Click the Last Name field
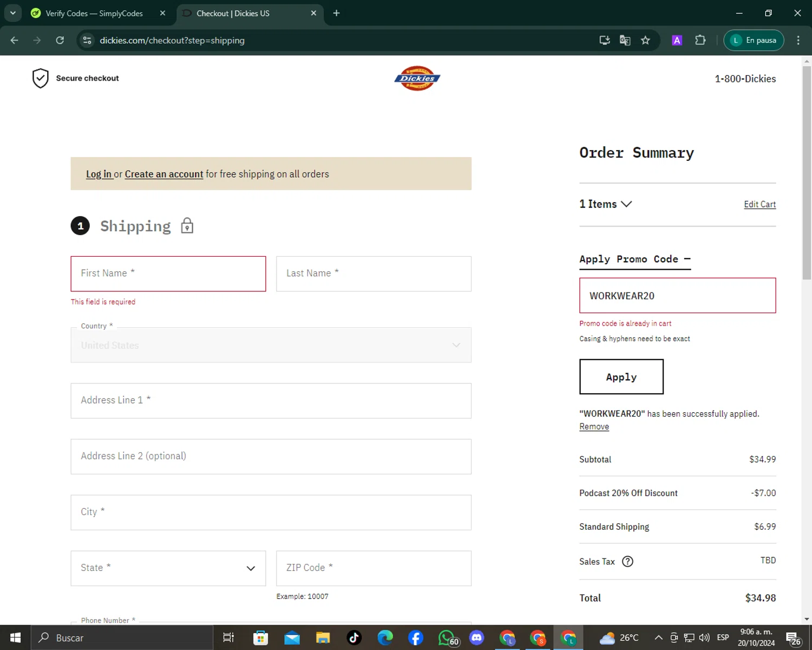Image resolution: width=812 pixels, height=650 pixels. click(374, 274)
